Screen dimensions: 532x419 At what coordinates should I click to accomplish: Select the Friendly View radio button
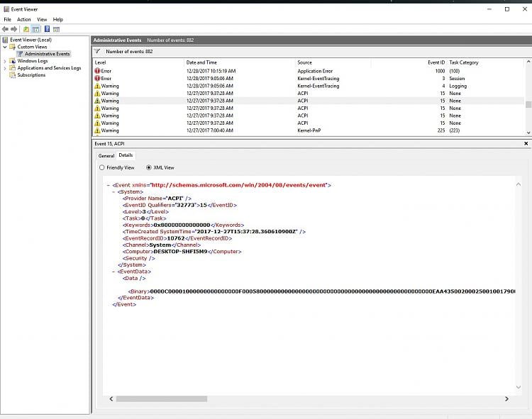[102, 168]
